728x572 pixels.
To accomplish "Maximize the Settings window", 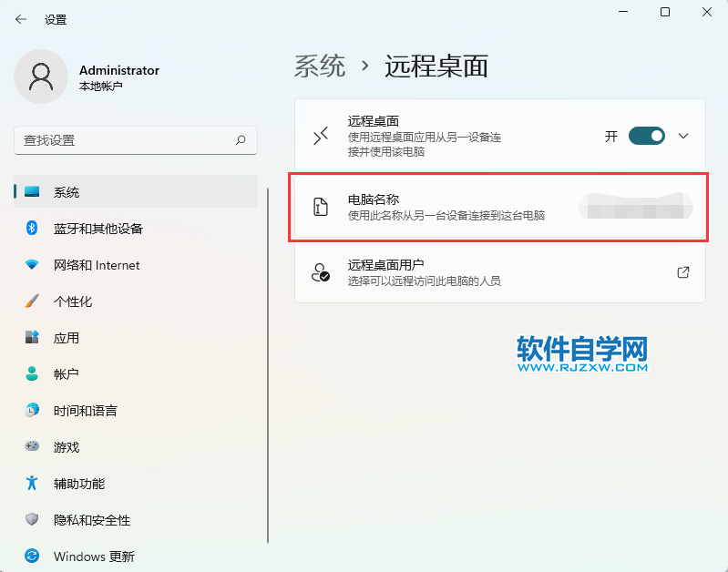I will [x=665, y=12].
